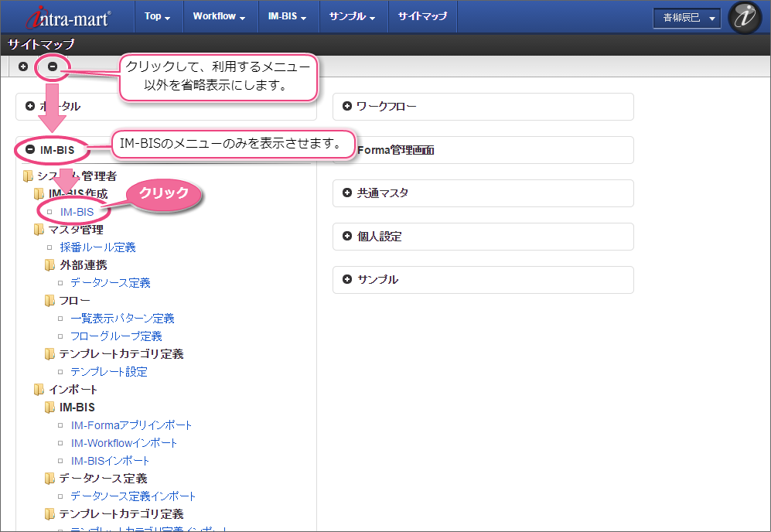Open the サンプル menu in the navigation bar
The height and width of the screenshot is (532, 771).
point(352,16)
